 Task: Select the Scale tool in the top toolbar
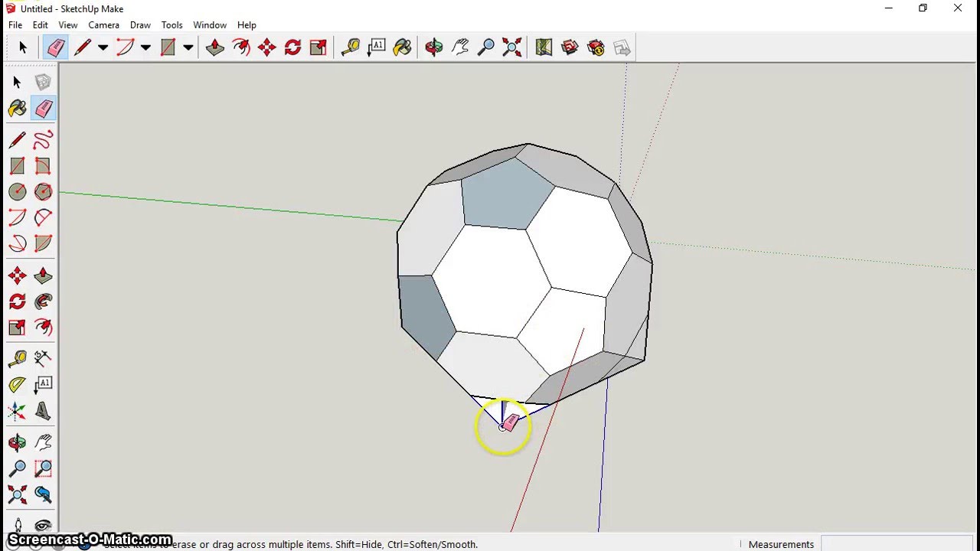318,47
